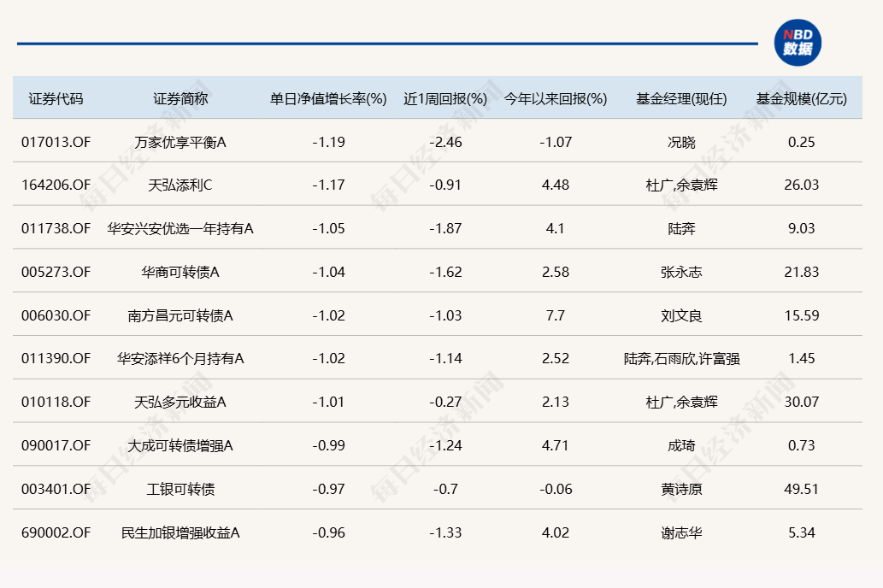Click the manager name 谢志华

[x=681, y=532]
